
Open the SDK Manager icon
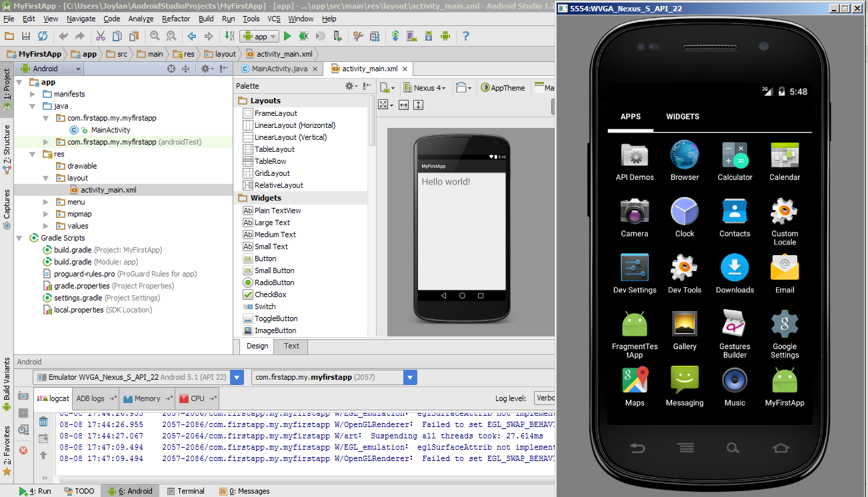(x=429, y=36)
